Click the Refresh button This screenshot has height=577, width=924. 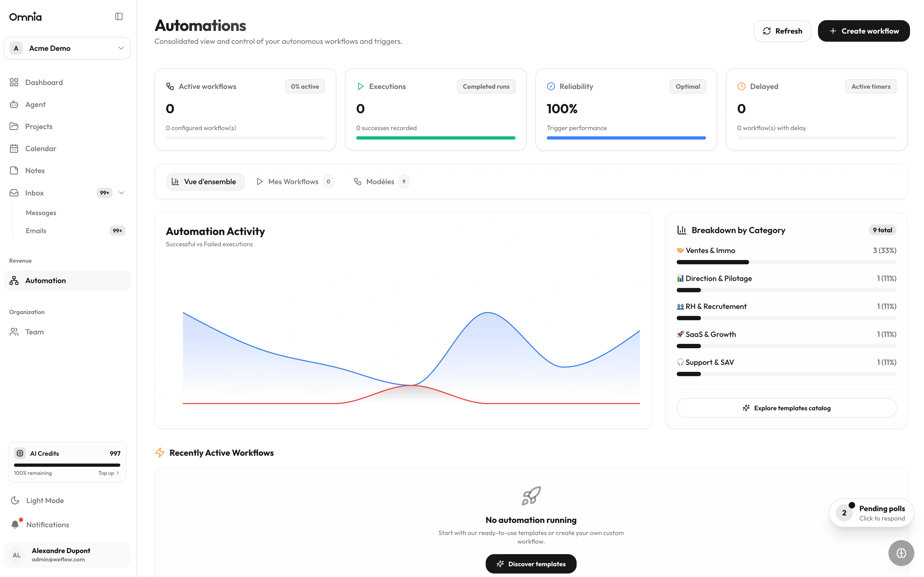[782, 31]
